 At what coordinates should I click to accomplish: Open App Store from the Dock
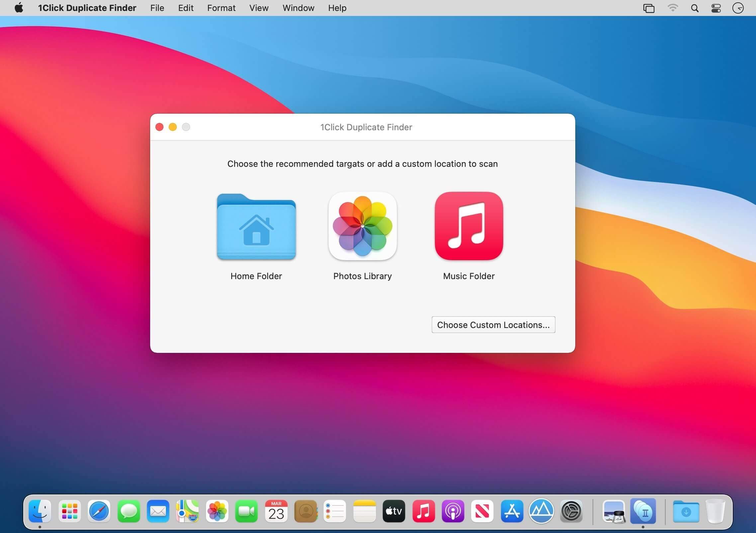[x=512, y=511]
